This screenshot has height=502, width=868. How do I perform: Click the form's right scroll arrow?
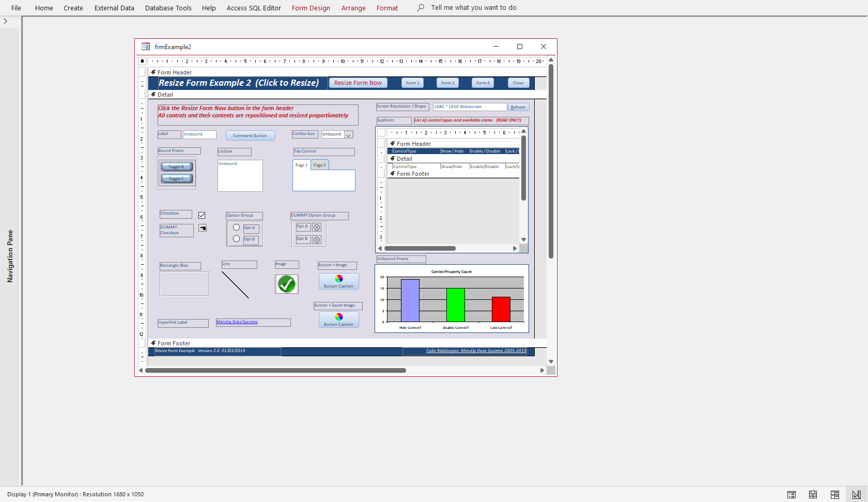(x=542, y=370)
